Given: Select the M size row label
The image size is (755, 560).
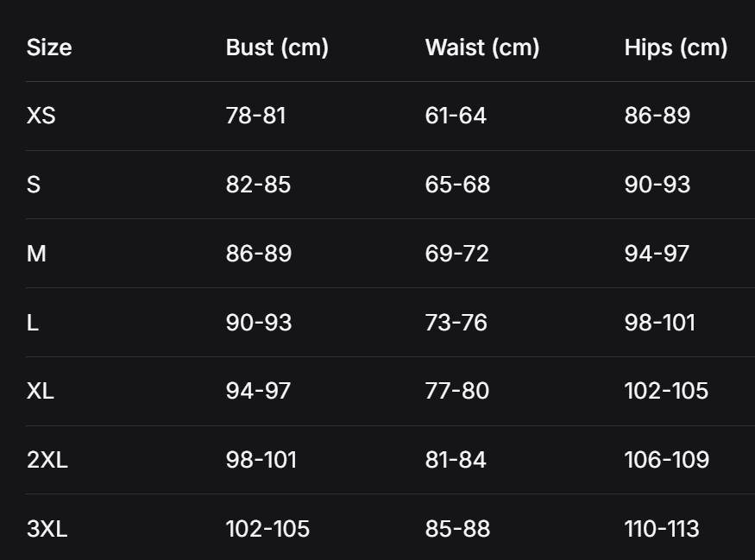Looking at the screenshot, I should tap(36, 254).
